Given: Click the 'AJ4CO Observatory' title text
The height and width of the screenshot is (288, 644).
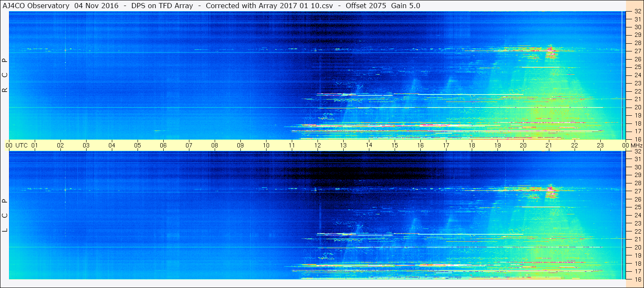Looking at the screenshot, I should point(37,6).
